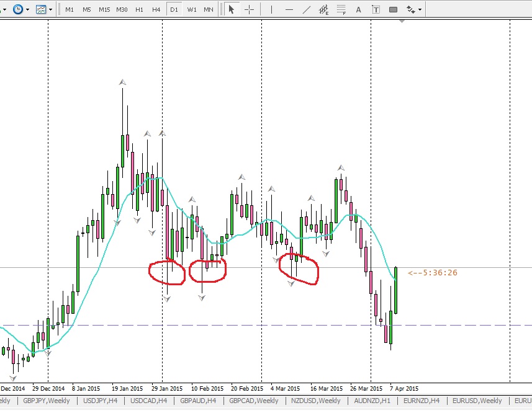The image size is (532, 413).
Task: Switch to the USDCAD,H4 tab
Action: pos(148,401)
